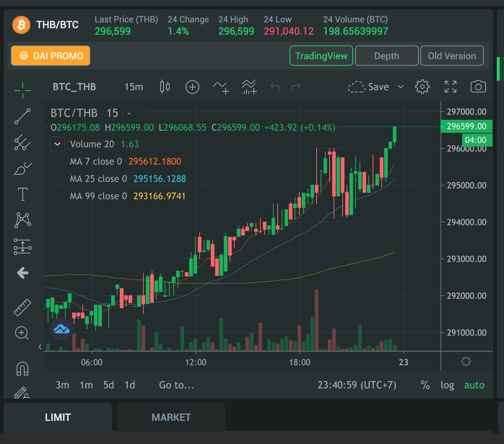504x444 pixels.
Task: Set the date range to 5d
Action: click(x=109, y=385)
